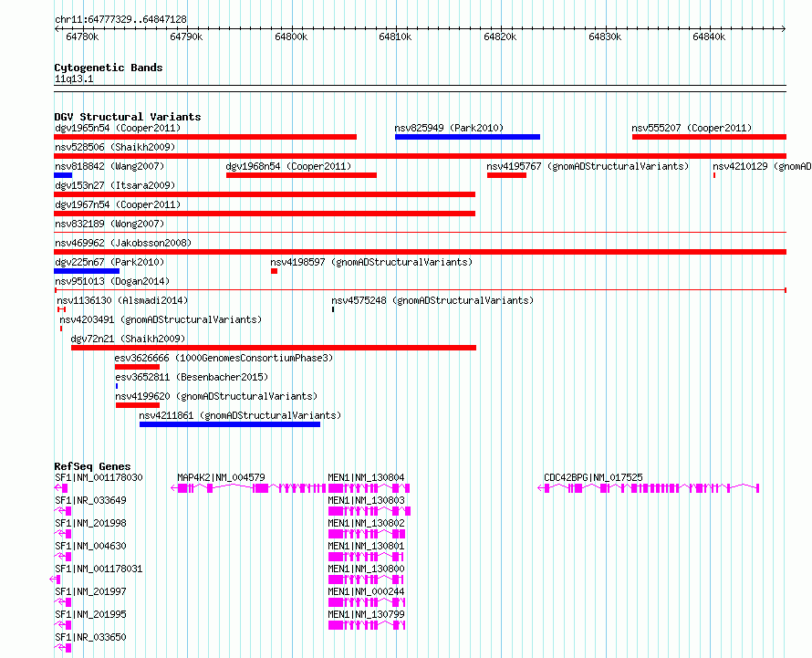Select the SF1|NM_001178031 transcript label

pos(99,569)
